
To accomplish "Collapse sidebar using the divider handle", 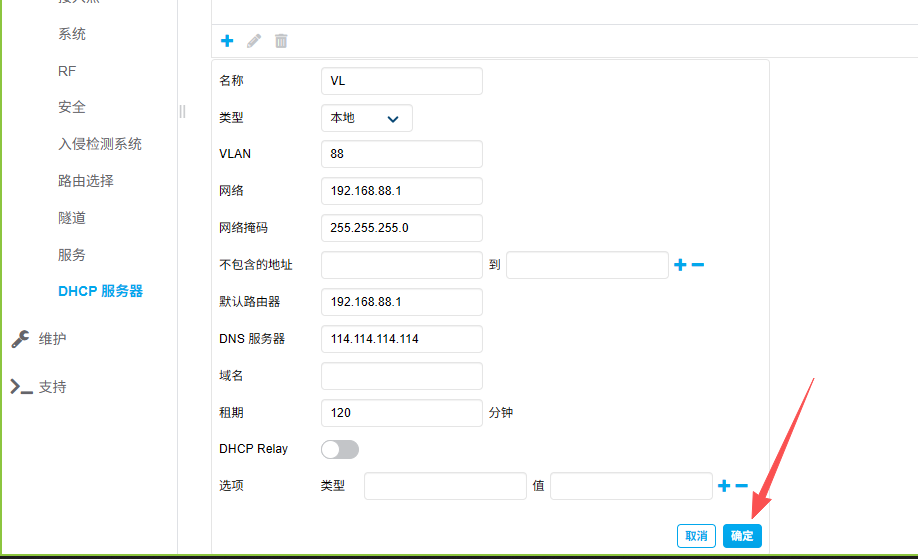I will pyautogui.click(x=182, y=111).
